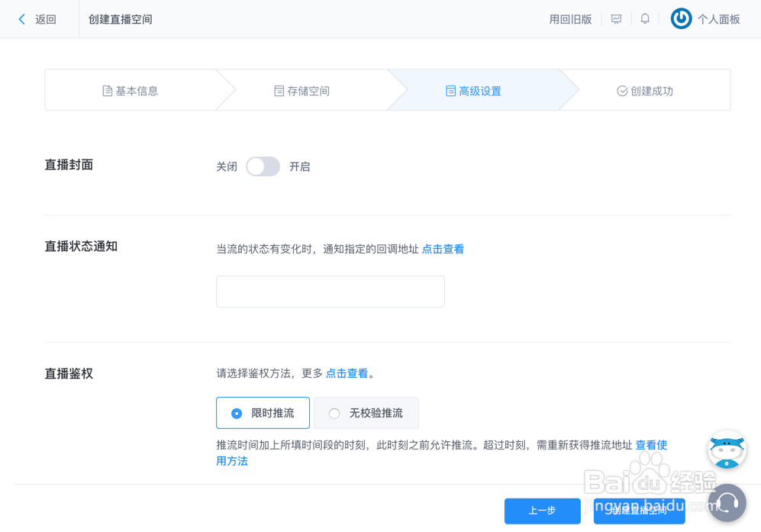Enable the 直播封面 switch
The image size is (761, 532).
click(263, 166)
